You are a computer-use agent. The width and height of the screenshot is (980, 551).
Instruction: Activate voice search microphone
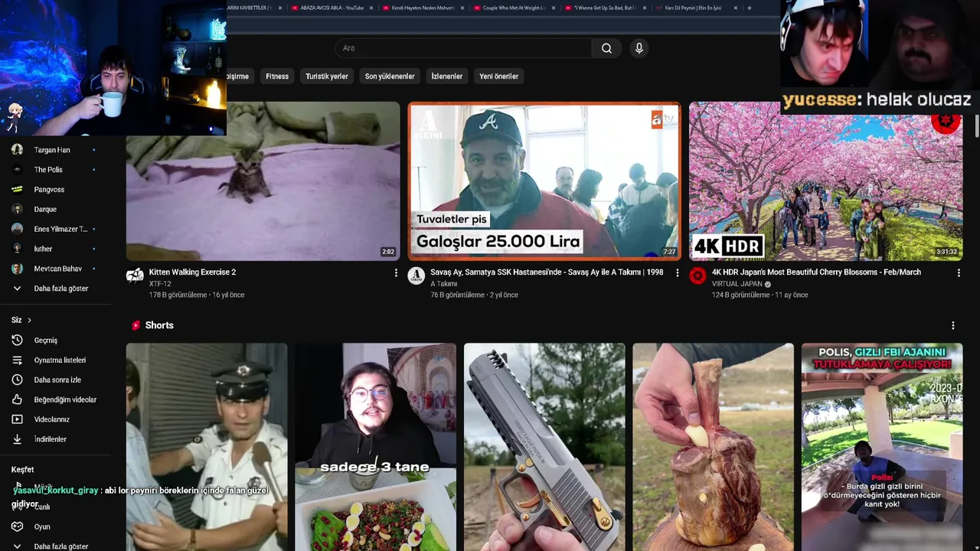pyautogui.click(x=639, y=48)
